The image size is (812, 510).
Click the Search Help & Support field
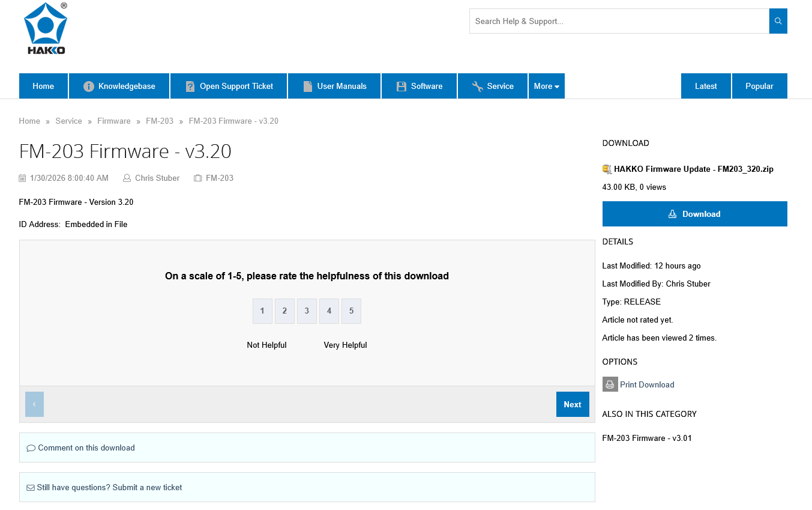tap(618, 21)
